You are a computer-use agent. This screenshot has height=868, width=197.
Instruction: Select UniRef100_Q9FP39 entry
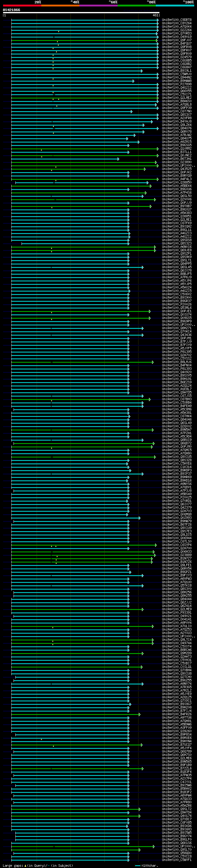tap(176, 108)
